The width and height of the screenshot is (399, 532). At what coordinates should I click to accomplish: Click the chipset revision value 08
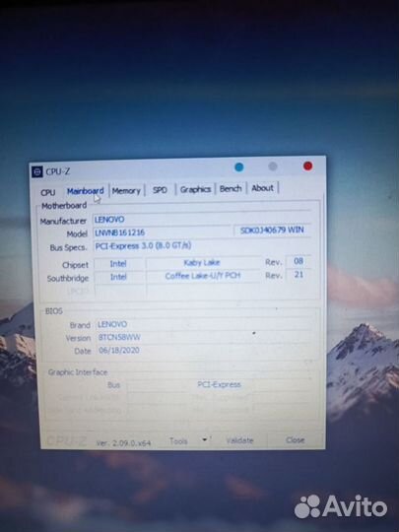(299, 261)
